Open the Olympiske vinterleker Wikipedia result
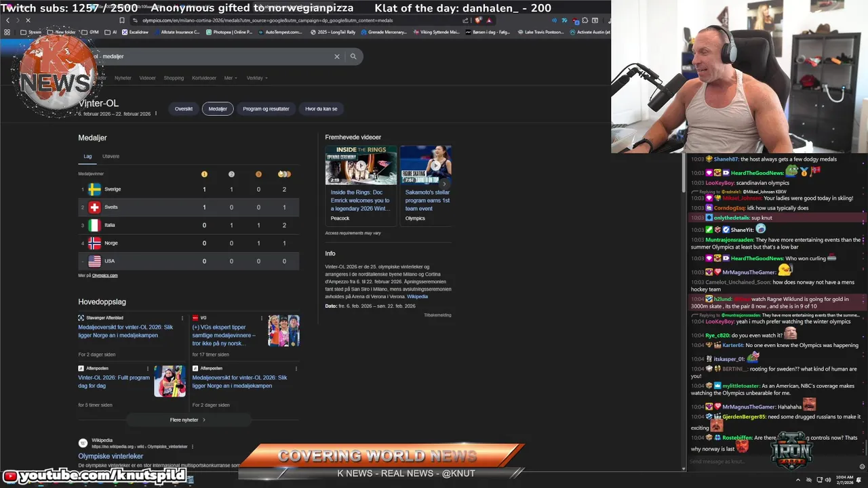This screenshot has height=488, width=868. (x=111, y=456)
